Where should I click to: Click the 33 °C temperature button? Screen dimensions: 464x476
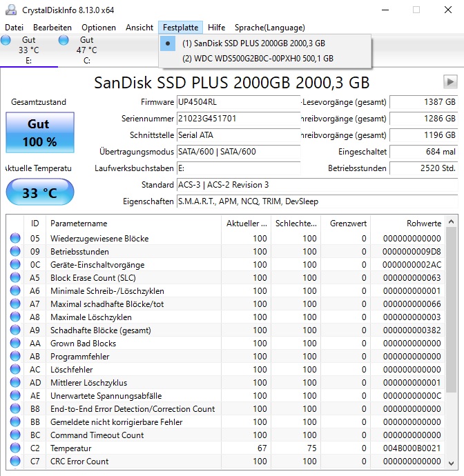[40, 192]
